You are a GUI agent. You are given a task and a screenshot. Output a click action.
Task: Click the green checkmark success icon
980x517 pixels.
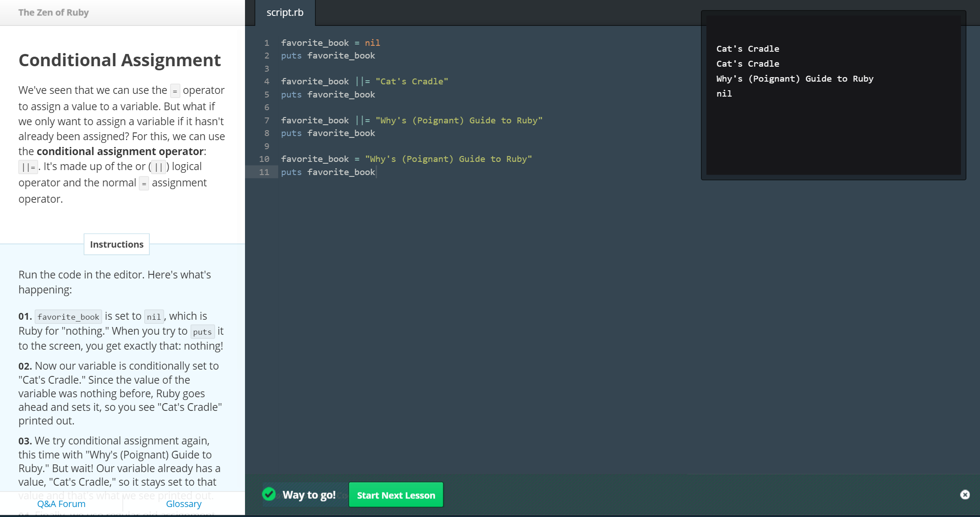(269, 494)
